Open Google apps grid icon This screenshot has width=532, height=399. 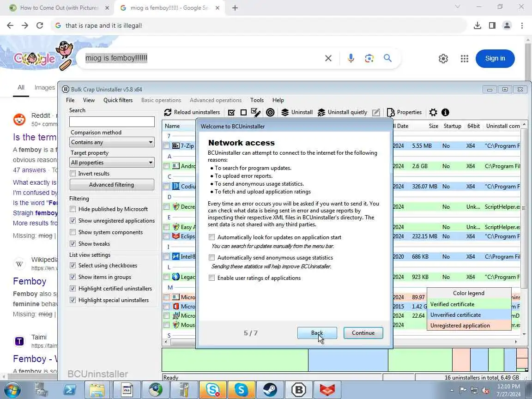click(x=465, y=59)
